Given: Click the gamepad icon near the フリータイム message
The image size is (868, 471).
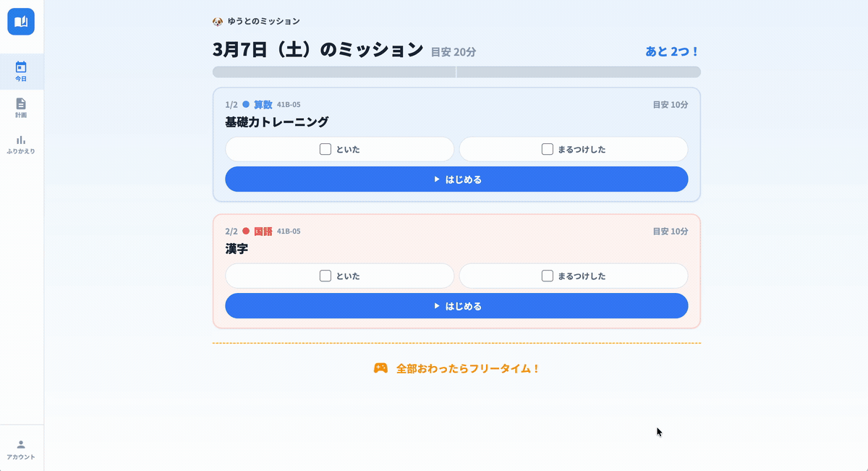Looking at the screenshot, I should 381,368.
